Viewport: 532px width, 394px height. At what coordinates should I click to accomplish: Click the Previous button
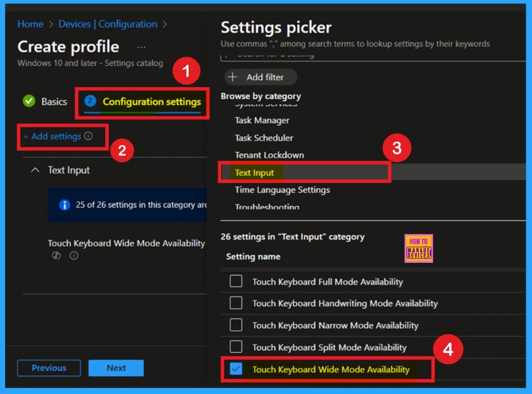(49, 368)
